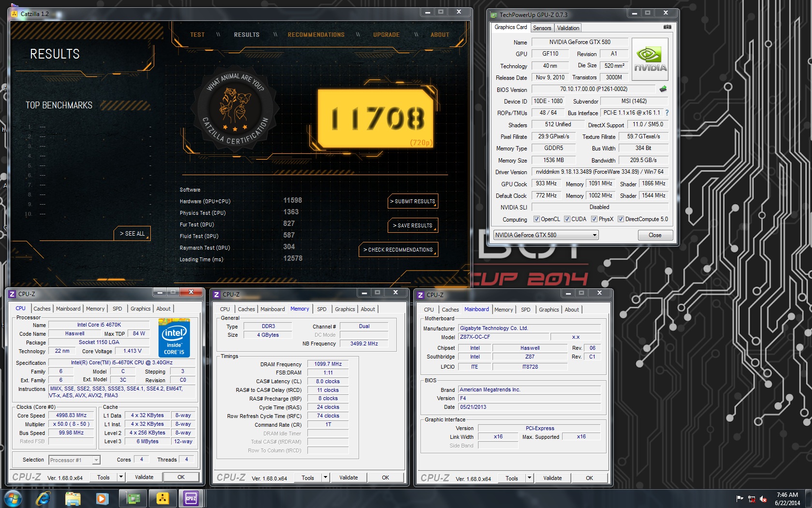Switch to CPU-Z via its taskbar icon
812x508 pixels.
[x=191, y=498]
